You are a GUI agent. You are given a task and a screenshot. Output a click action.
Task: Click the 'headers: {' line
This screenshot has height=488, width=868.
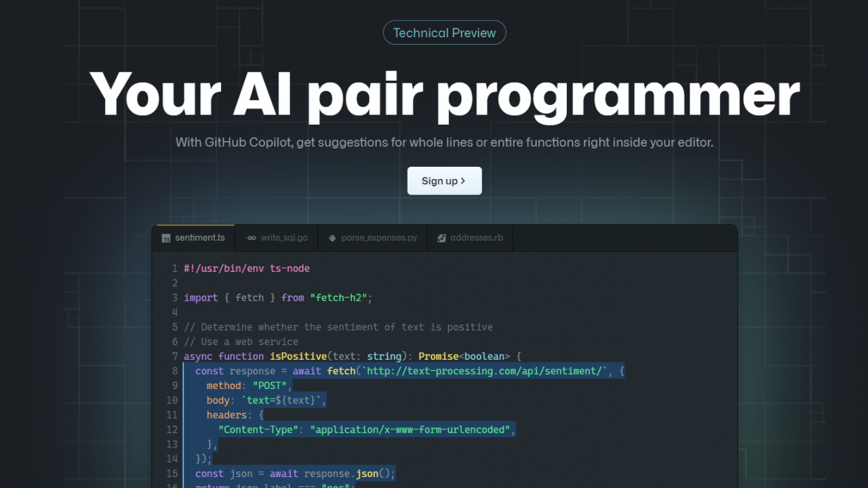(x=235, y=415)
